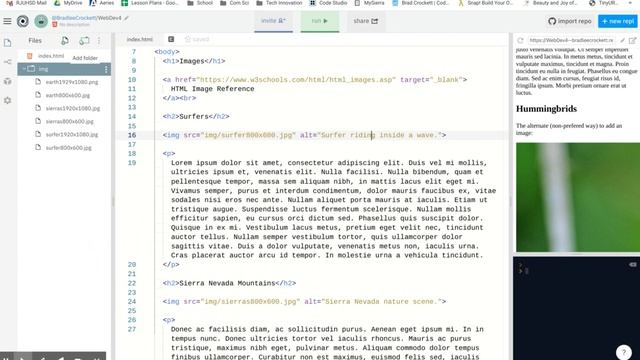The height and width of the screenshot is (360, 640).
Task: Open Tech Innovation bookmarks folder
Action: pos(279,3)
